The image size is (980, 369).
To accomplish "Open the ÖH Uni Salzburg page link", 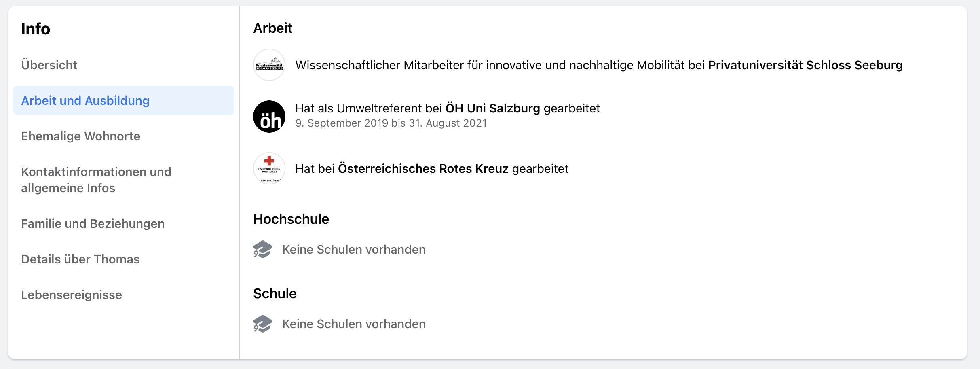I will click(x=492, y=108).
